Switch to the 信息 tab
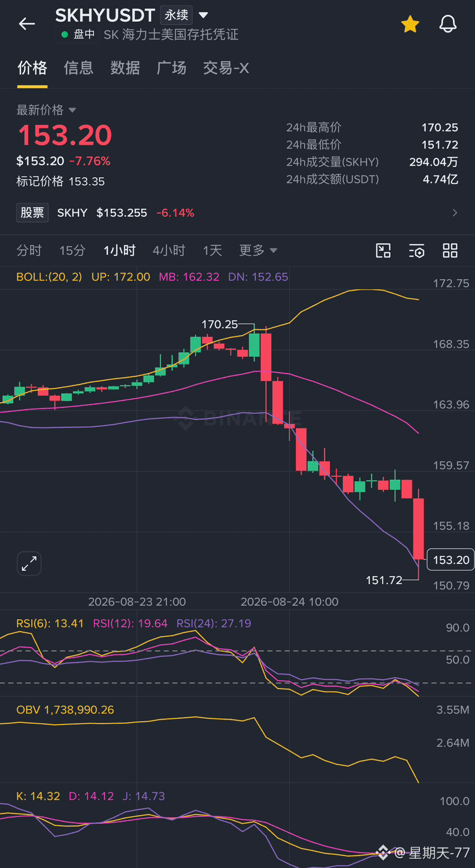The width and height of the screenshot is (475, 868). tap(79, 68)
